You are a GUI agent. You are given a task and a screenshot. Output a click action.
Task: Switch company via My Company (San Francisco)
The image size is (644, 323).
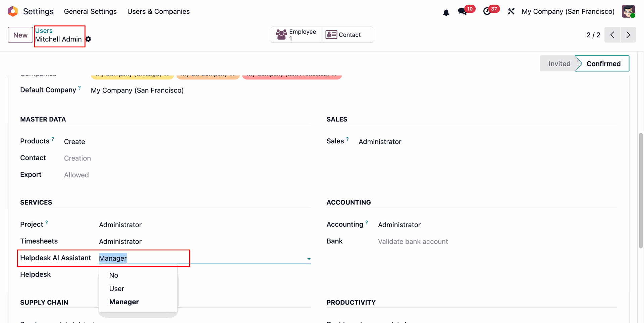click(x=568, y=11)
